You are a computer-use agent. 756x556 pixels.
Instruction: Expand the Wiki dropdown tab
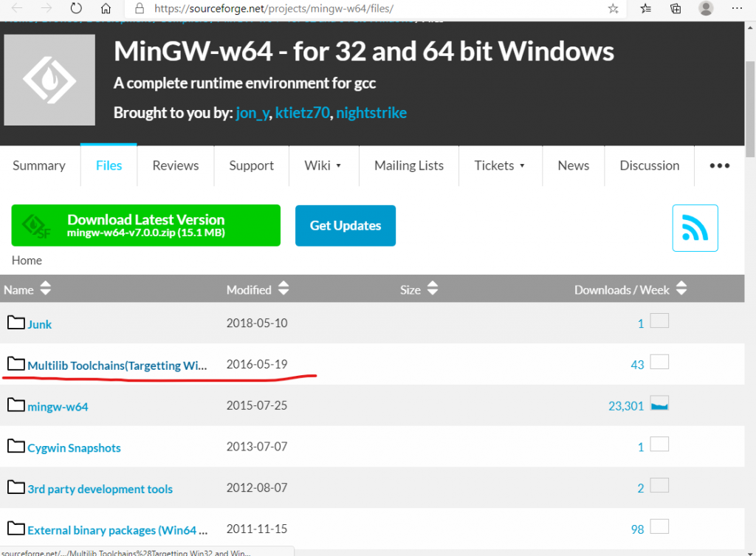tap(323, 165)
